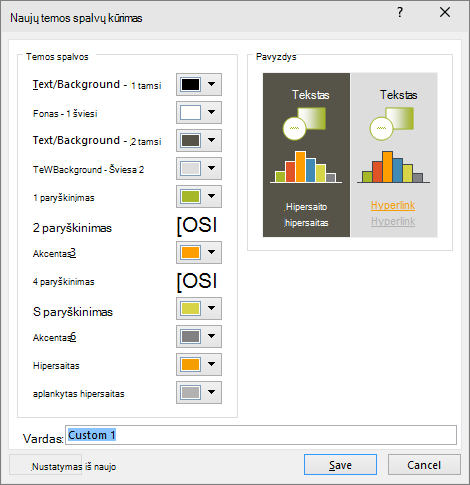
Task: Click Hipersaito text in dark preview
Action: click(306, 207)
